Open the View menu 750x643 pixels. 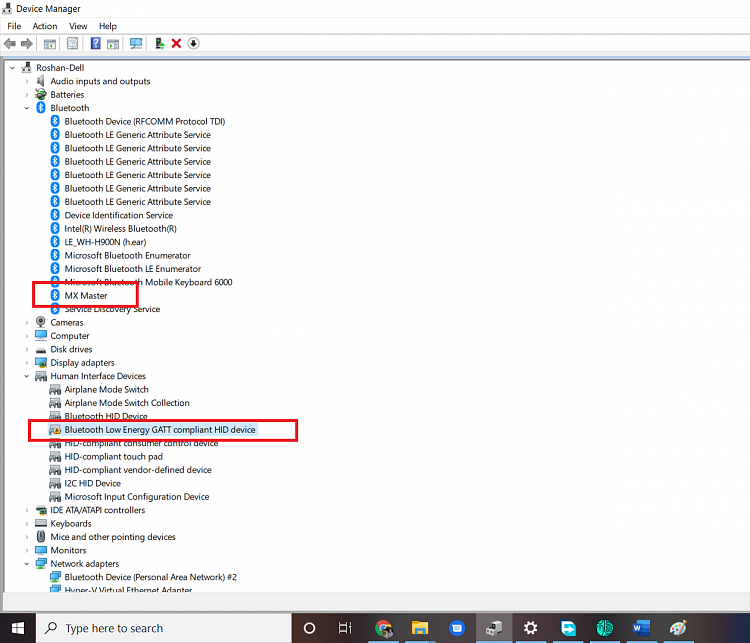click(78, 26)
